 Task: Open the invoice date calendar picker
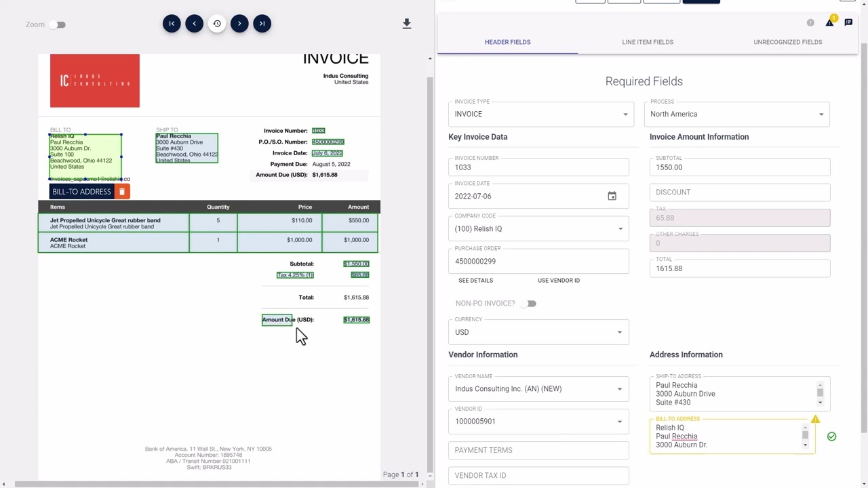coord(612,196)
